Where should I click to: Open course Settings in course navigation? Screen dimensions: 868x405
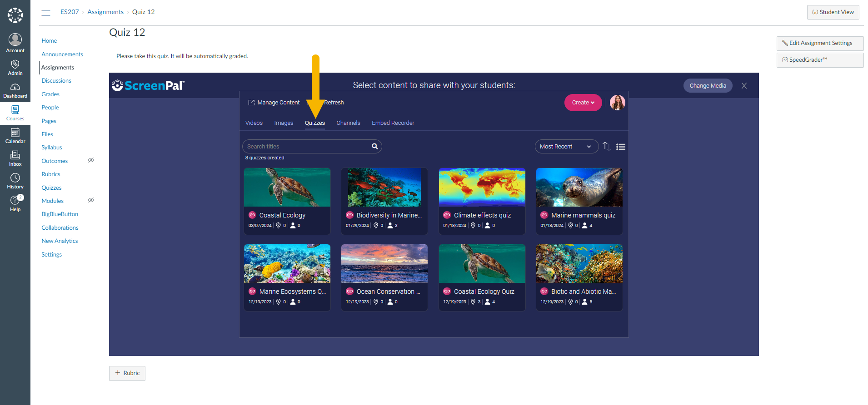[51, 255]
